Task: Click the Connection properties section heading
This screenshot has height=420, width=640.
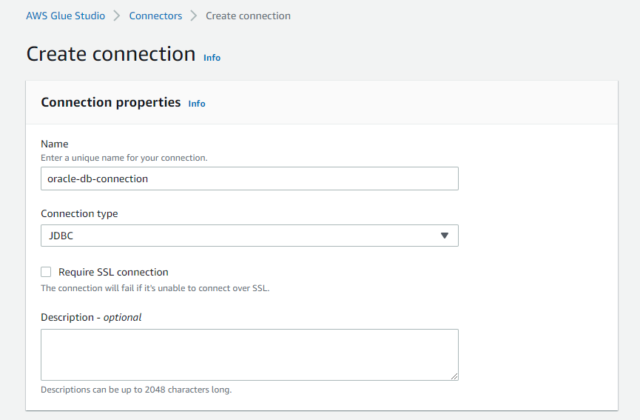Action: click(111, 102)
